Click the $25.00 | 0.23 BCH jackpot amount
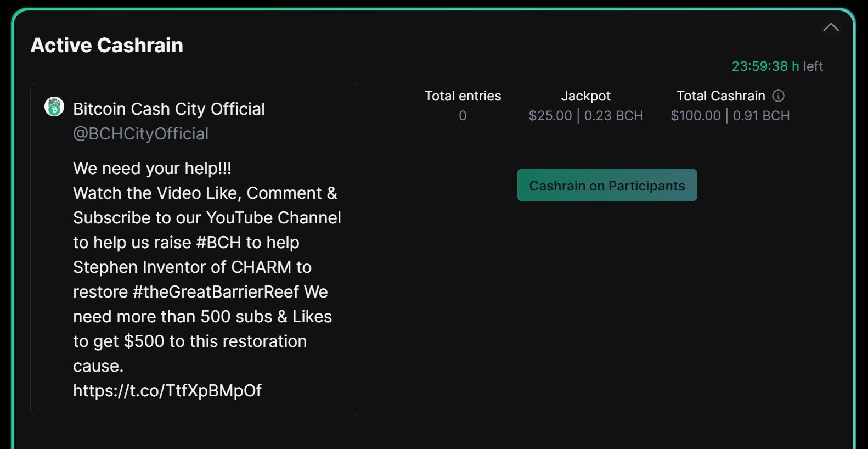This screenshot has height=449, width=868. click(585, 116)
